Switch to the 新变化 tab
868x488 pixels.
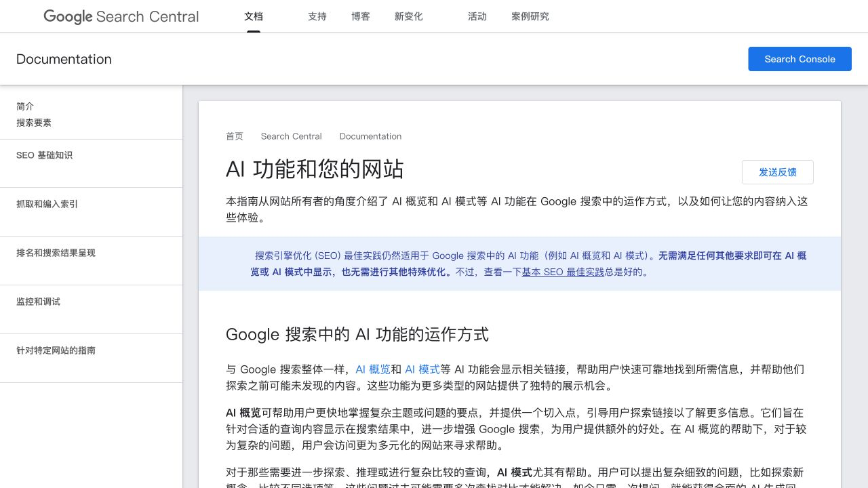[409, 16]
